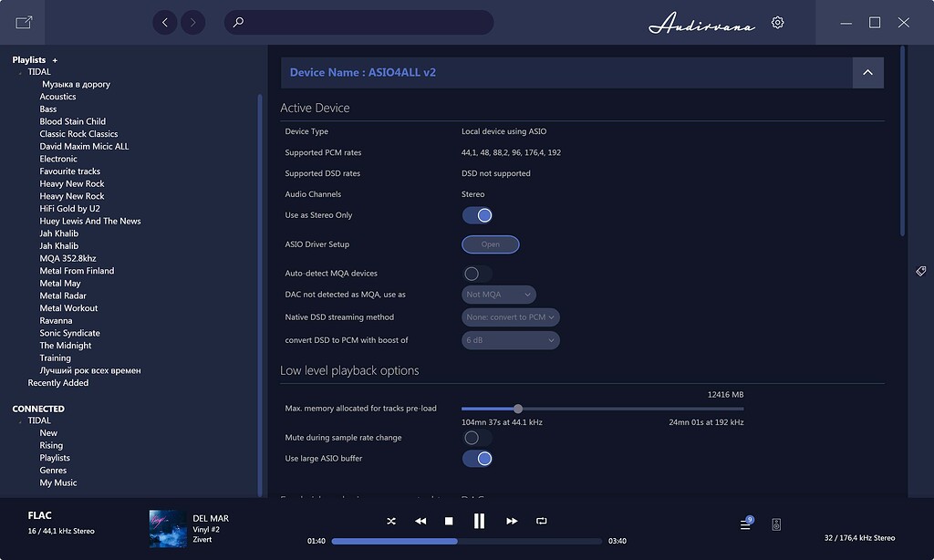The image size is (934, 560).
Task: Open the Metal May playlist
Action: (60, 284)
